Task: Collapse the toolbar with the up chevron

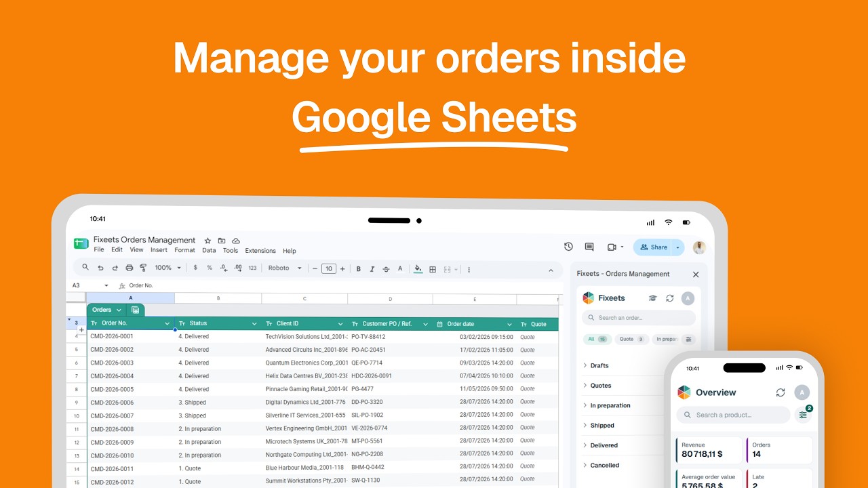Action: coord(551,270)
